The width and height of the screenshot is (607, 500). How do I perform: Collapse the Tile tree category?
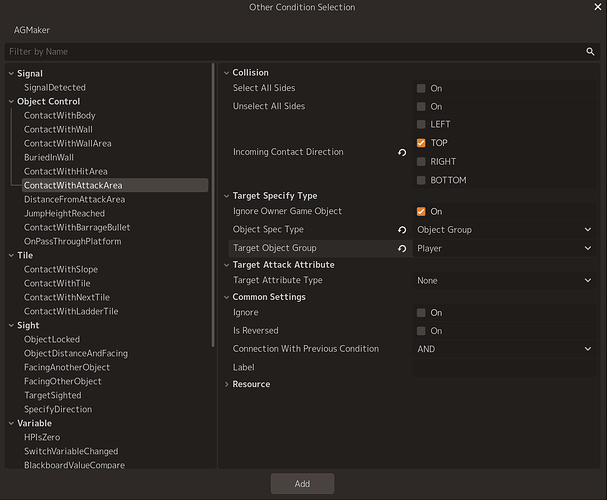11,255
